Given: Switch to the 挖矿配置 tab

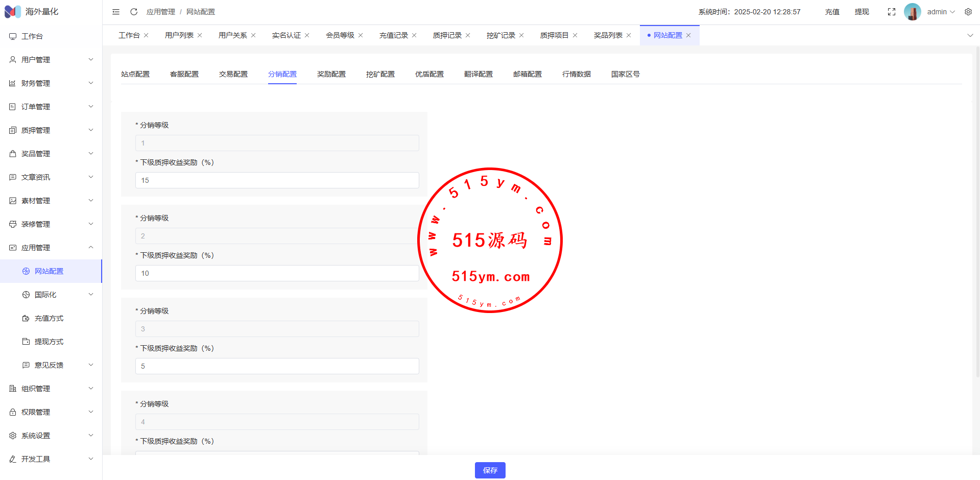Looking at the screenshot, I should pos(380,74).
